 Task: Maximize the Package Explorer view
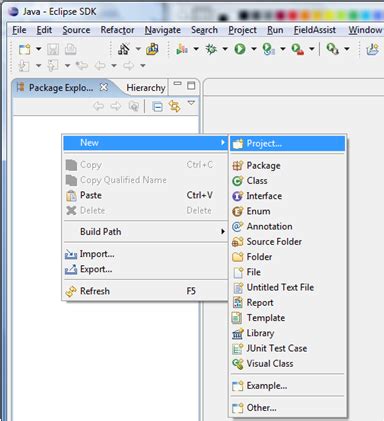pyautogui.click(x=191, y=86)
